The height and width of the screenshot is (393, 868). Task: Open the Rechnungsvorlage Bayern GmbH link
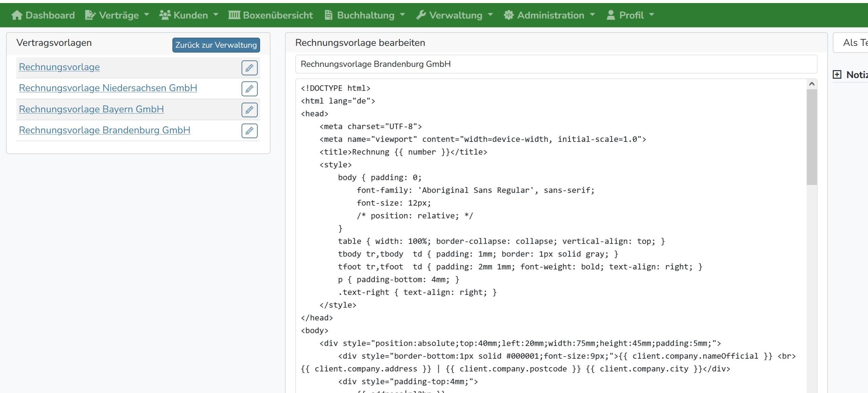[91, 109]
